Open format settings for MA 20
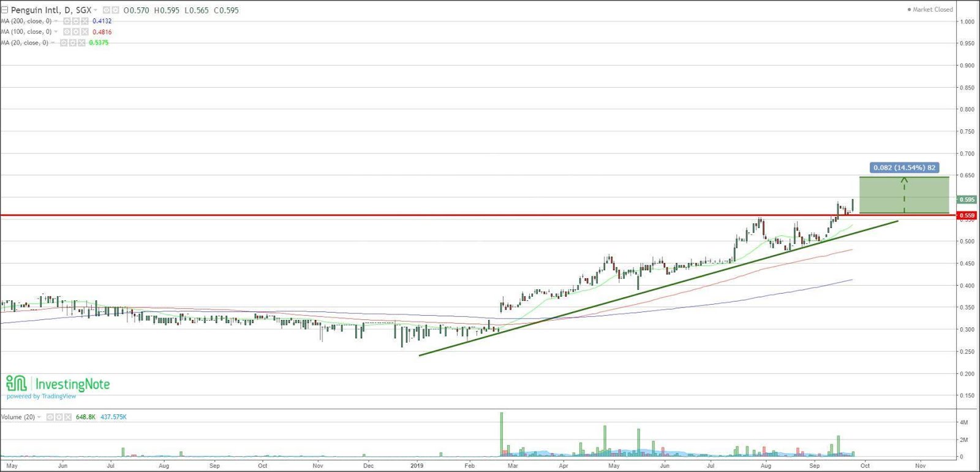 click(72, 43)
